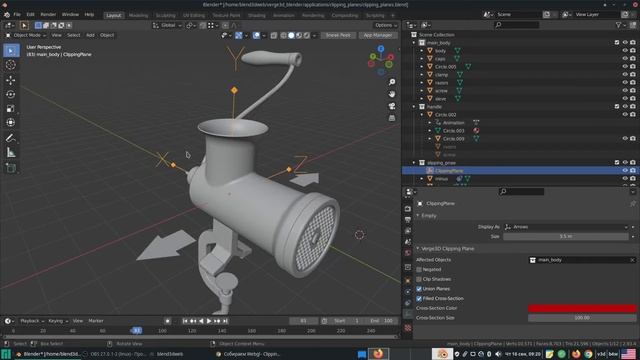Open the Edit menu
This screenshot has height=360, width=640.
click(x=31, y=14)
